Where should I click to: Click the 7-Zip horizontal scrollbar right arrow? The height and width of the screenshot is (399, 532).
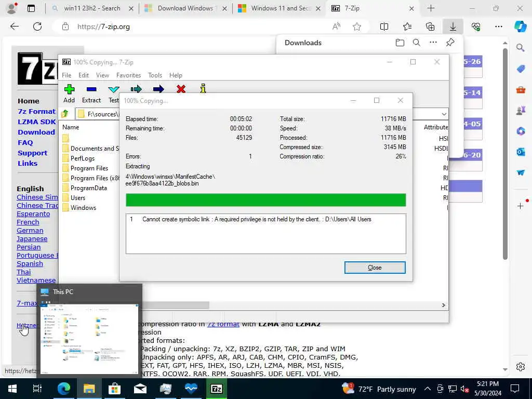(x=444, y=305)
